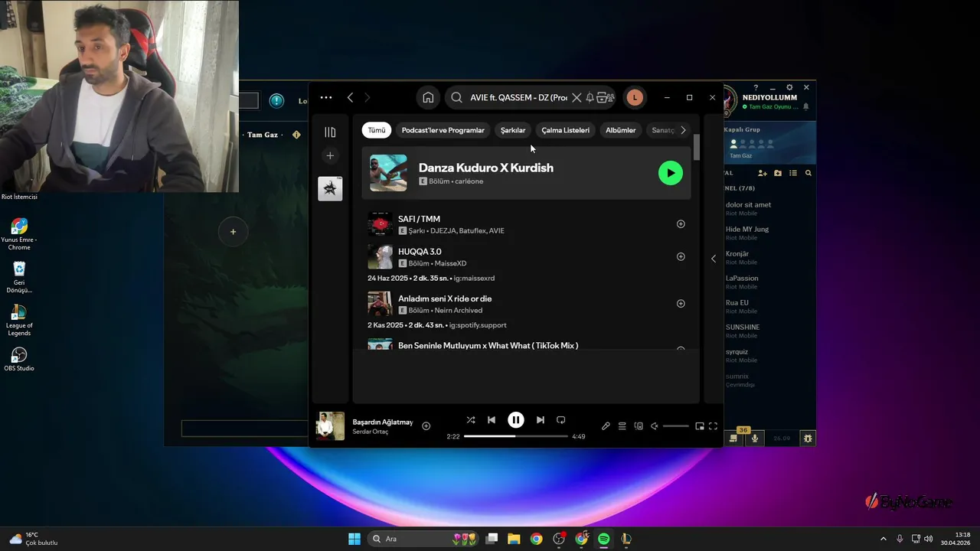Open Spotify notifications bell
This screenshot has height=551, width=980.
590,97
